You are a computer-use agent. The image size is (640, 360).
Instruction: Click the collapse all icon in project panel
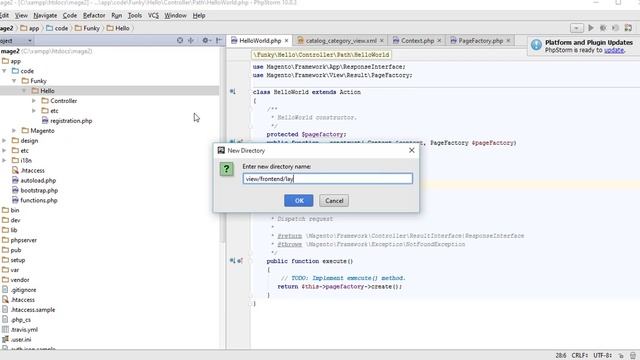point(191,40)
